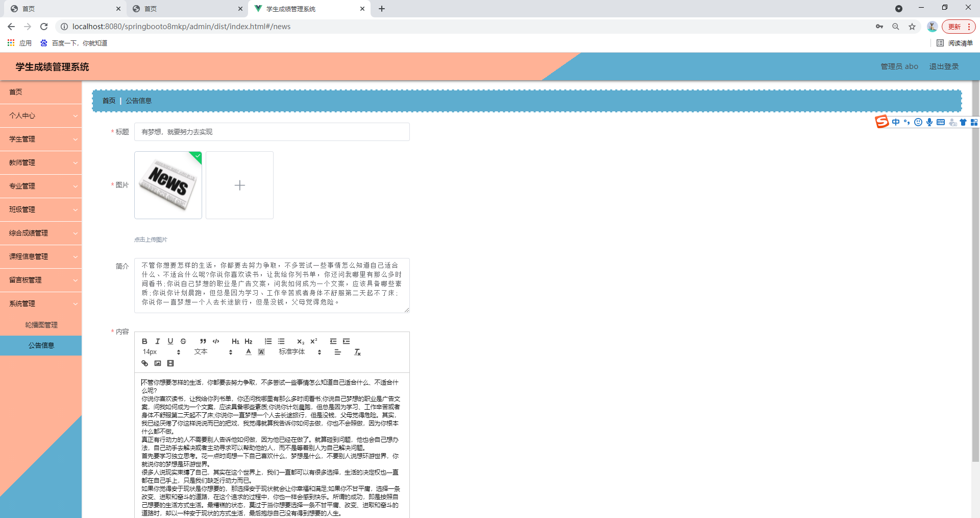Toggle italic formatting in the editor
This screenshot has width=980, height=518.
click(x=158, y=341)
